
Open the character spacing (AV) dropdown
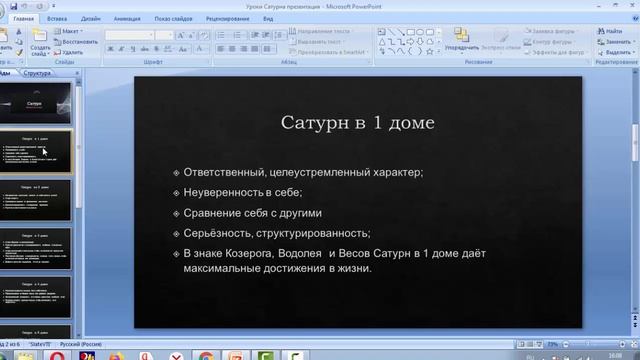click(x=168, y=49)
